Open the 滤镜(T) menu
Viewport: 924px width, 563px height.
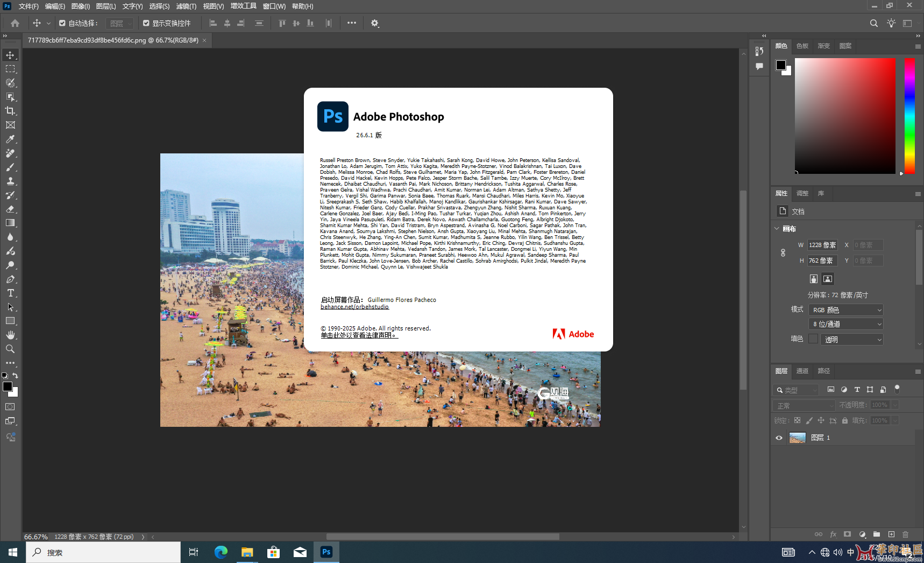[186, 6]
